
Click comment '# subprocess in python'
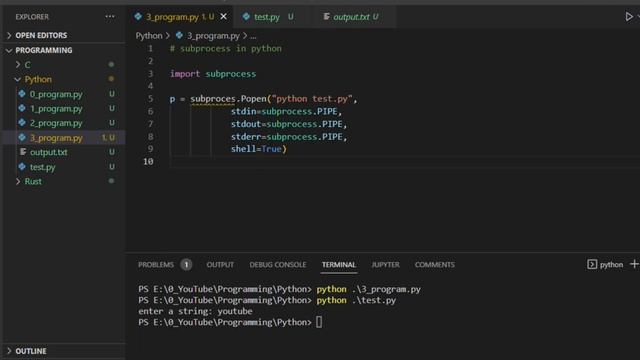pyautogui.click(x=226, y=49)
